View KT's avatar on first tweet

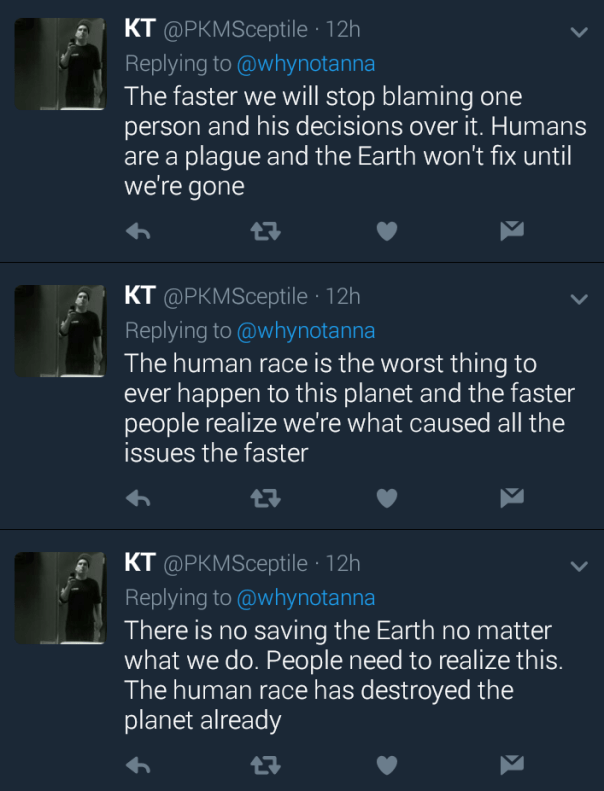click(61, 65)
